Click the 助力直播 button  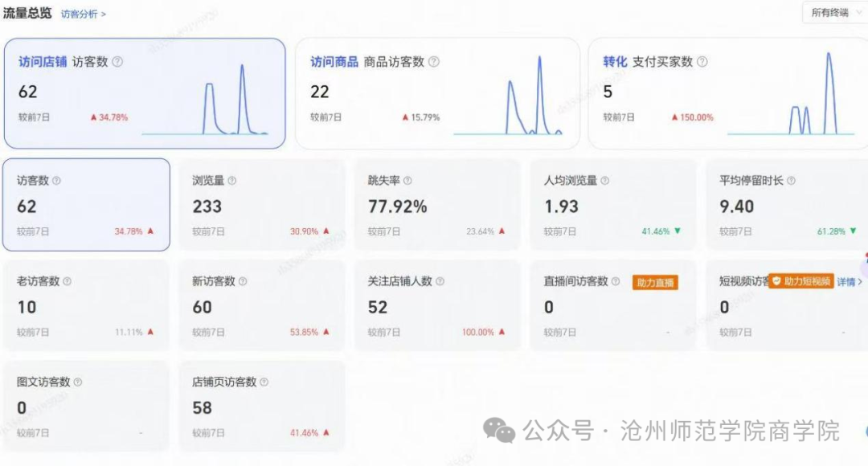coord(655,282)
